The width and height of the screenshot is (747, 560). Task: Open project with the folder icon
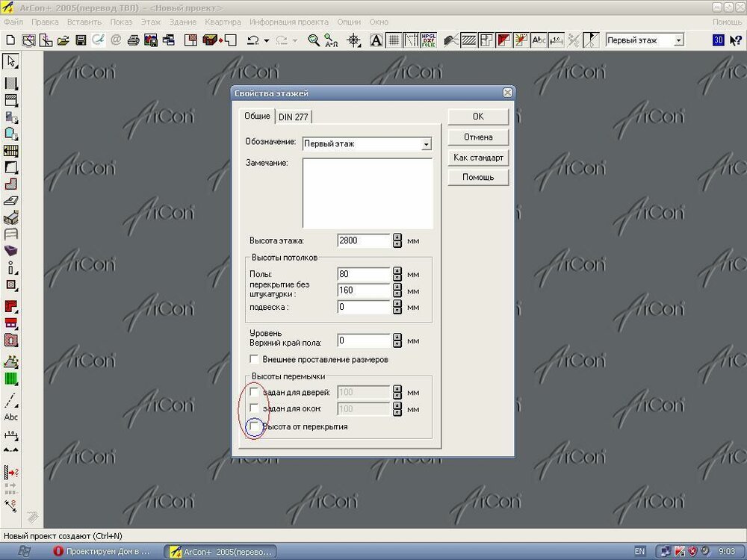pos(63,40)
